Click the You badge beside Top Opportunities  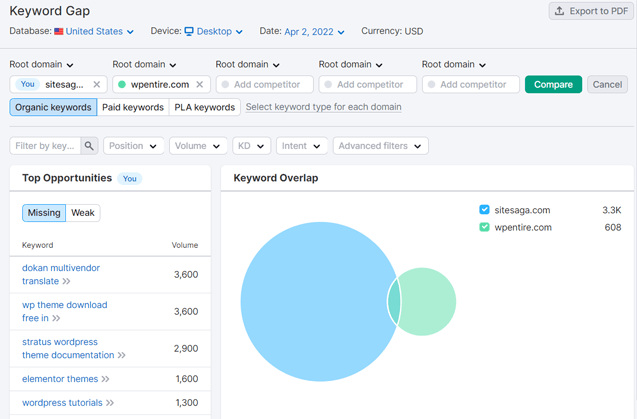point(130,179)
